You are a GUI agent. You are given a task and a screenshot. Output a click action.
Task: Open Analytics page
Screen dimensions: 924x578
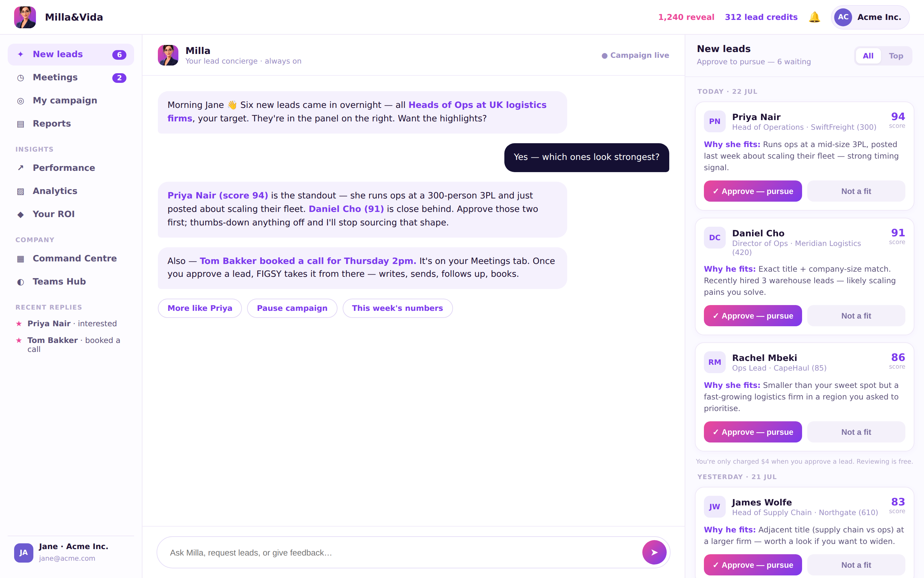[71, 191]
